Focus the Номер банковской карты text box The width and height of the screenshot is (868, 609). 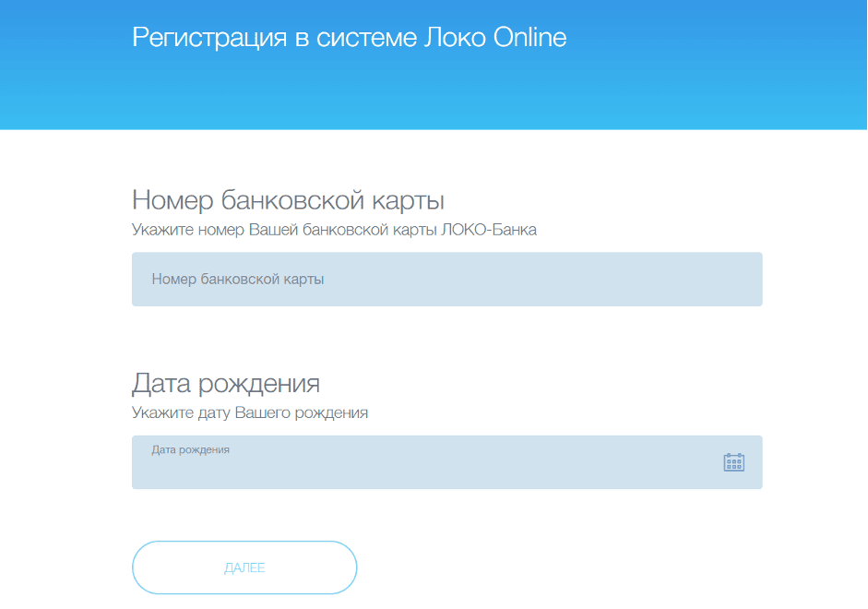click(446, 279)
